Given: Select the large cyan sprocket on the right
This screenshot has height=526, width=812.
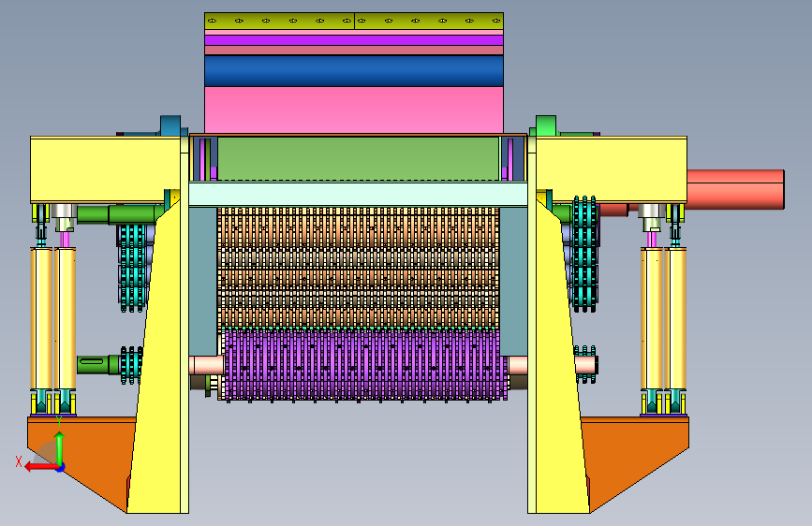Looking at the screenshot, I should pyautogui.click(x=585, y=254).
